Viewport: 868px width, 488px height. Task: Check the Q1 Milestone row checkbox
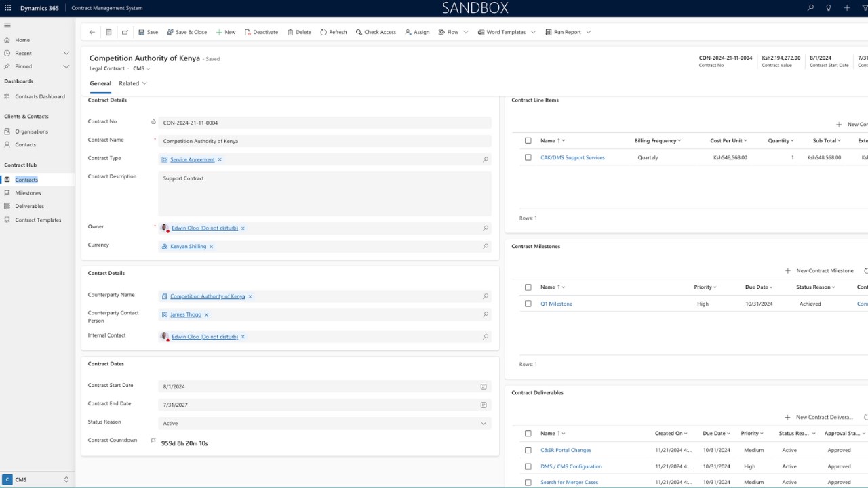pyautogui.click(x=528, y=304)
